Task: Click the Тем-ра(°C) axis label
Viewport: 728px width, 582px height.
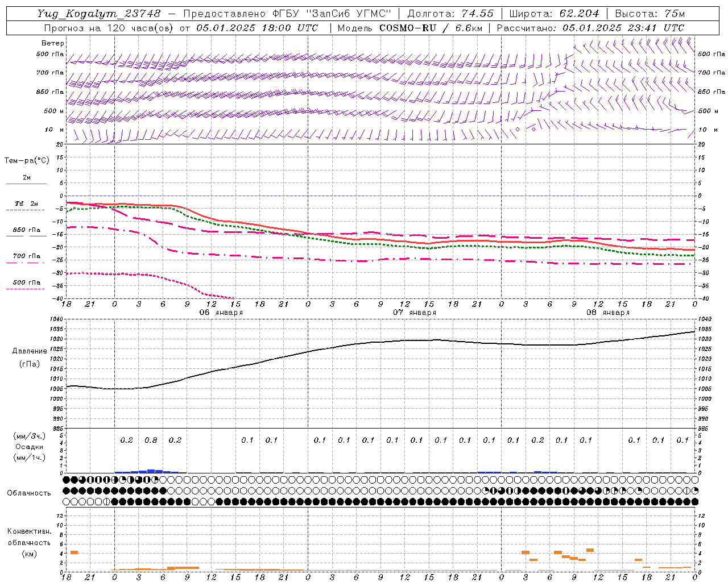Action: [27, 161]
